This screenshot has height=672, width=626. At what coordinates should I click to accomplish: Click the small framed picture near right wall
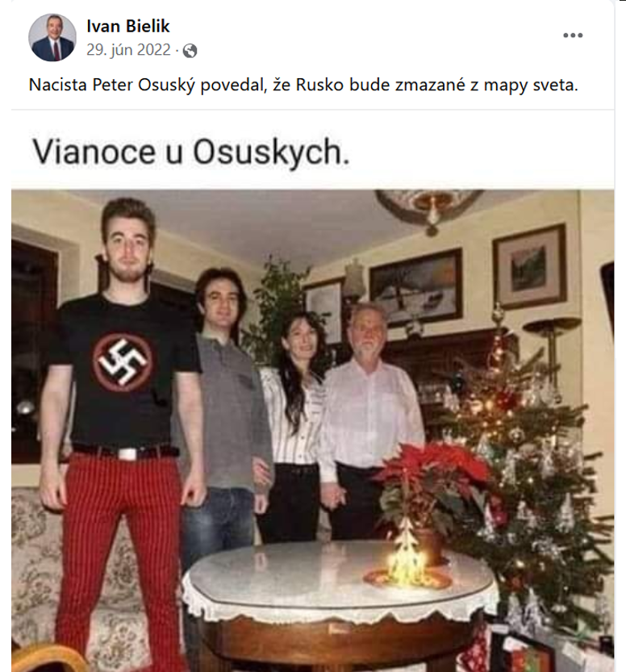pyautogui.click(x=529, y=266)
